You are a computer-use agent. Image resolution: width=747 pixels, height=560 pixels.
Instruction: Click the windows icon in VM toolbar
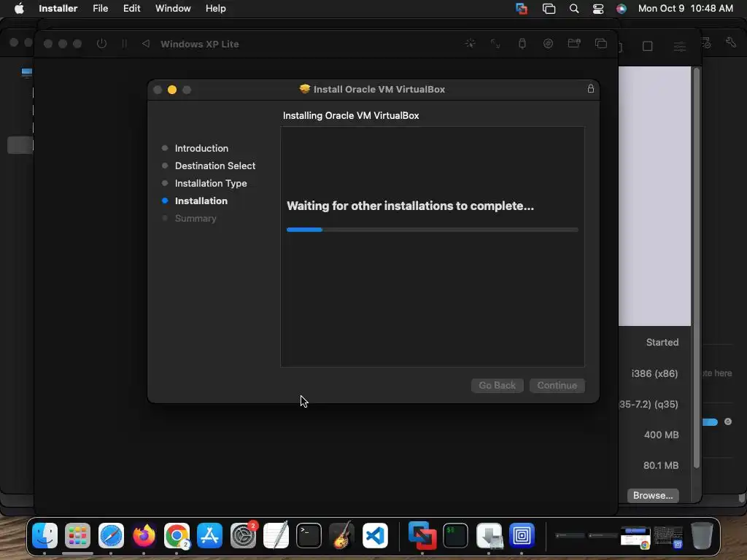pos(601,44)
